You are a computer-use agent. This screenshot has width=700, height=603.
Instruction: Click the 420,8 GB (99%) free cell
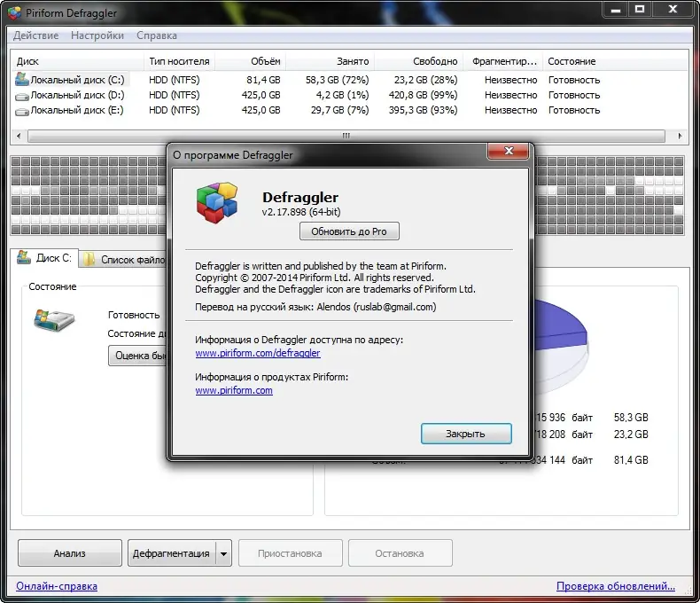click(x=424, y=95)
